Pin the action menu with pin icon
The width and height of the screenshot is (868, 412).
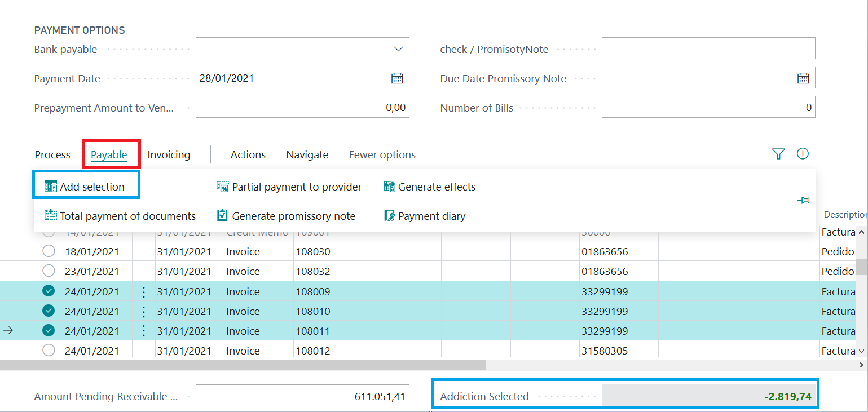(x=804, y=201)
